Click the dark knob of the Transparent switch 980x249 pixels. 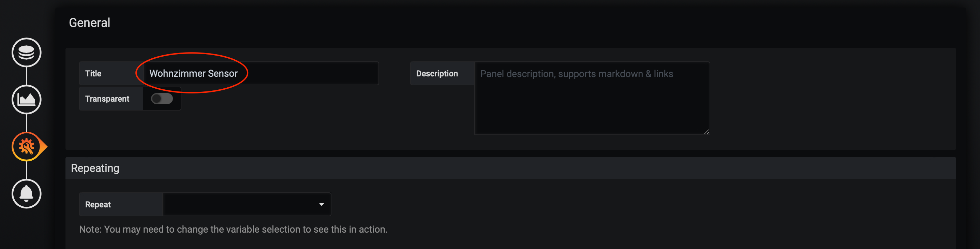[x=157, y=99]
